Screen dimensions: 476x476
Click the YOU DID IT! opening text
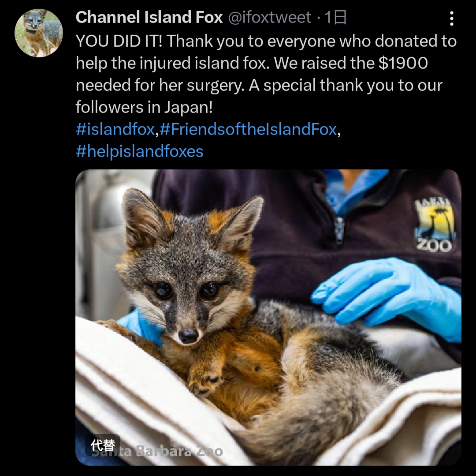tap(119, 41)
